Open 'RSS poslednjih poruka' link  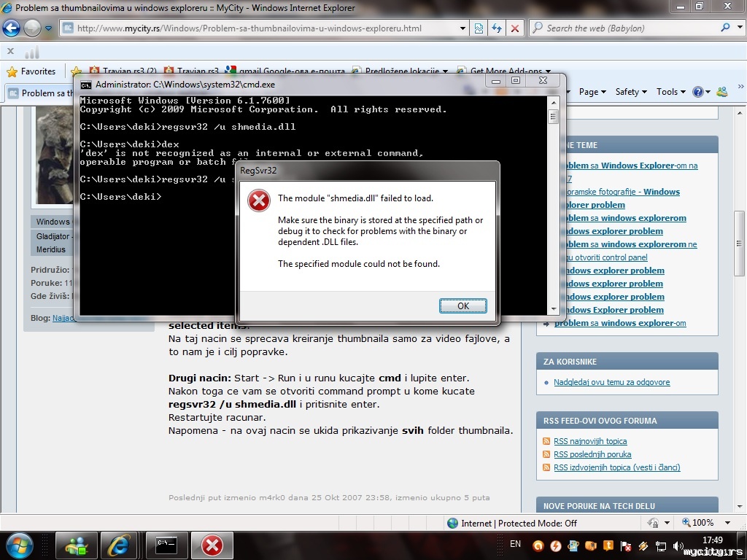click(x=592, y=454)
